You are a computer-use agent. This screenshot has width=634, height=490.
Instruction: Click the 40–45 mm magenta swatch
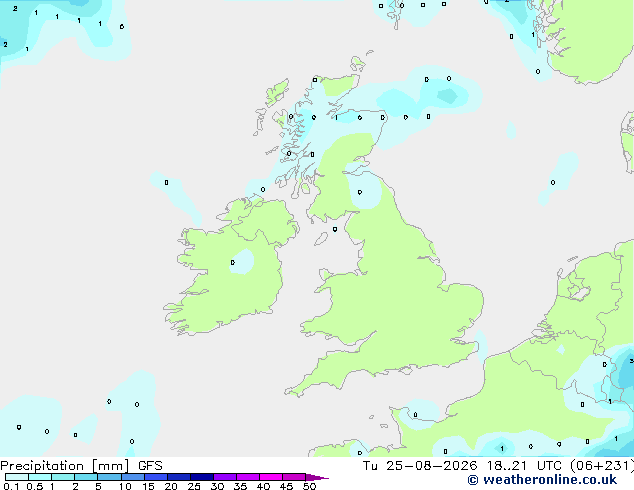(x=271, y=477)
